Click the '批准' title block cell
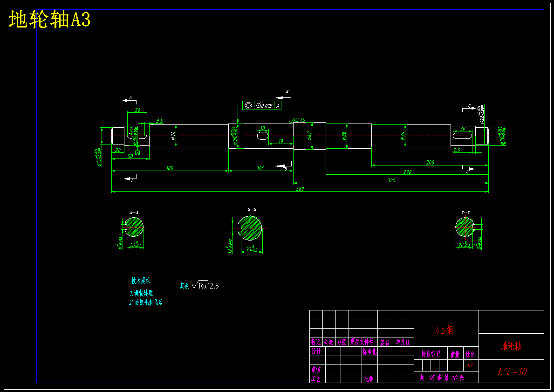Viewport: 554px width, 392px height. (369, 378)
